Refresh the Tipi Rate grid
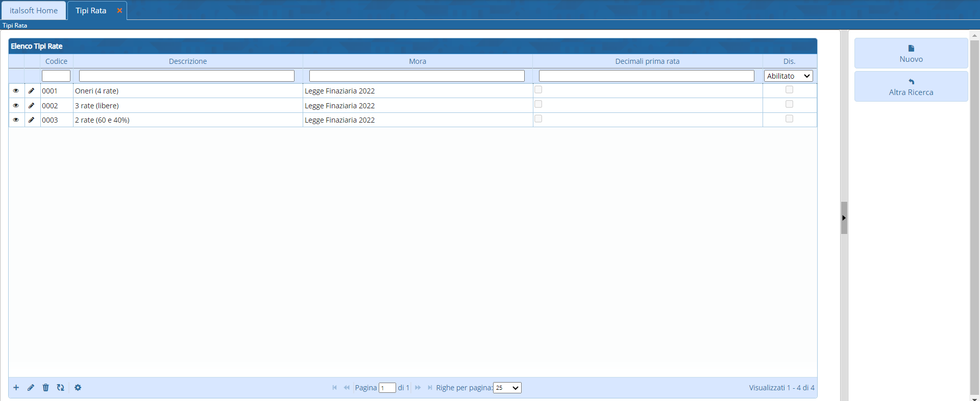Viewport: 980px width, 401px height. tap(61, 388)
